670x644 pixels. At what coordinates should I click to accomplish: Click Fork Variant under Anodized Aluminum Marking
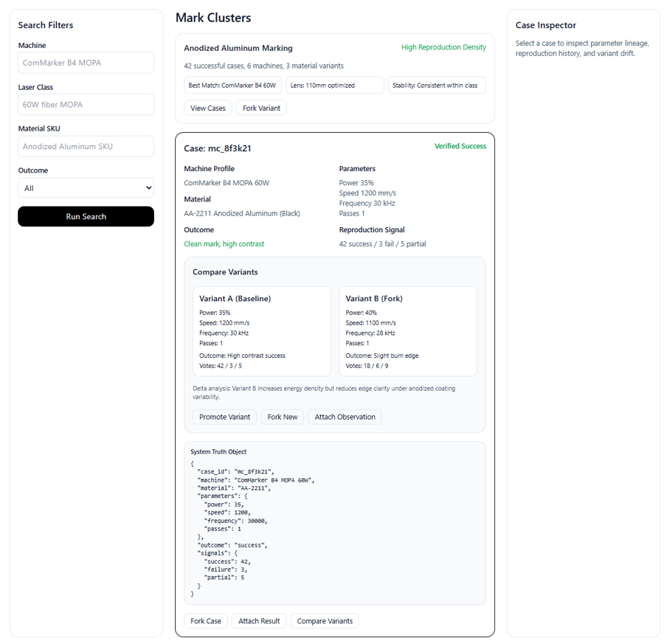point(261,108)
